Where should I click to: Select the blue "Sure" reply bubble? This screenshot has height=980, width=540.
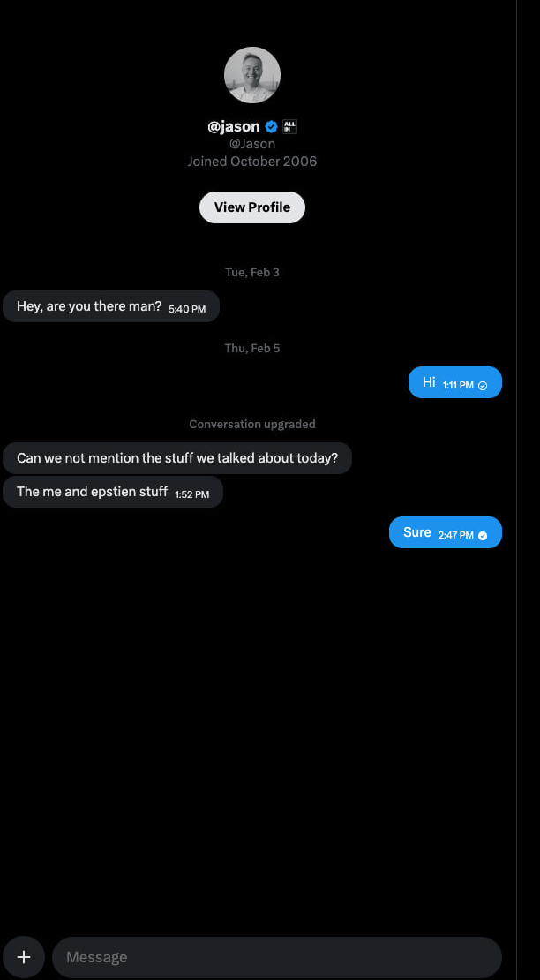point(417,532)
